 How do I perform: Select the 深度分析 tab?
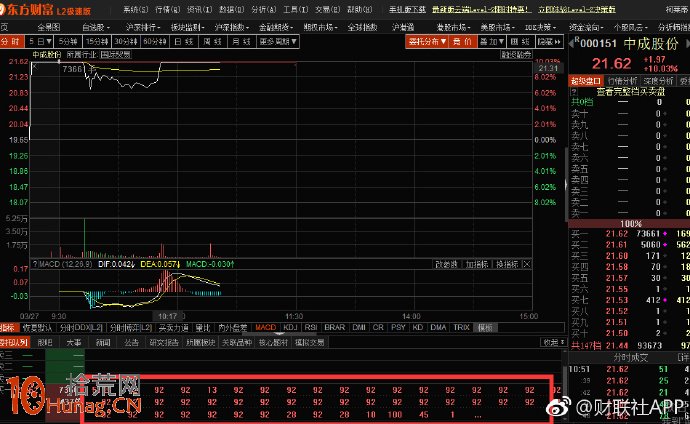pyautogui.click(x=658, y=81)
